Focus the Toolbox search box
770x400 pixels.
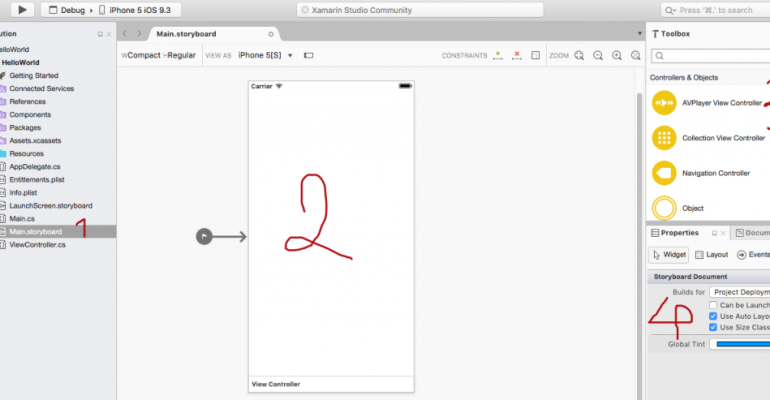pyautogui.click(x=711, y=55)
